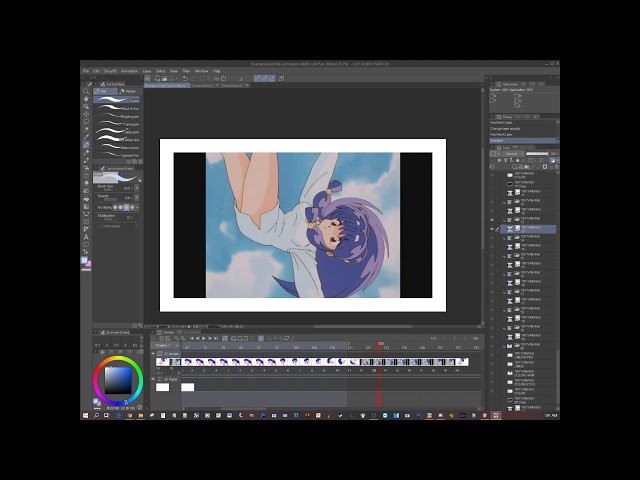Select the Auto select wand tool
Viewport: 640px width, 480px height.
point(86,129)
